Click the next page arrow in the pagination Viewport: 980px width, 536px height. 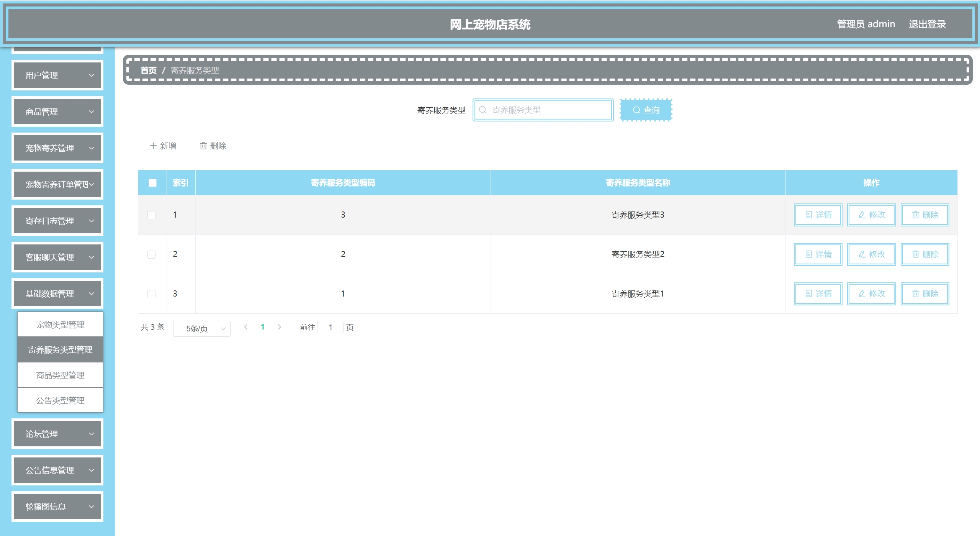coord(280,327)
